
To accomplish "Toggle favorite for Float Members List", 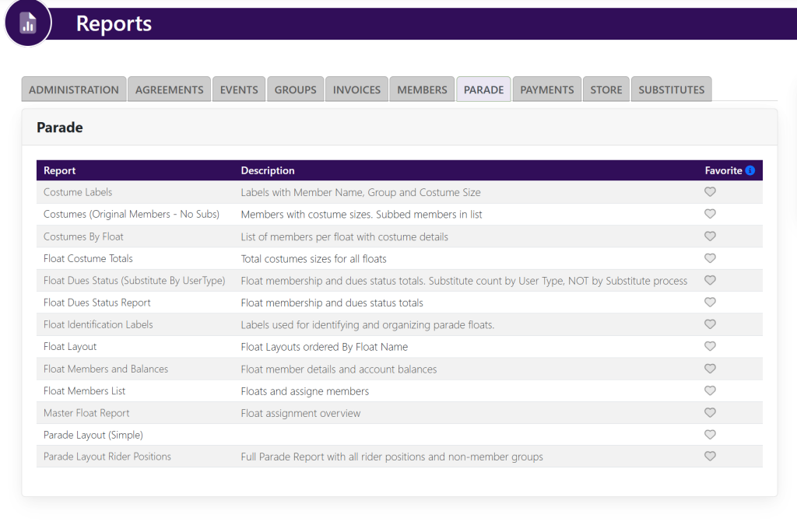I will click(x=710, y=390).
